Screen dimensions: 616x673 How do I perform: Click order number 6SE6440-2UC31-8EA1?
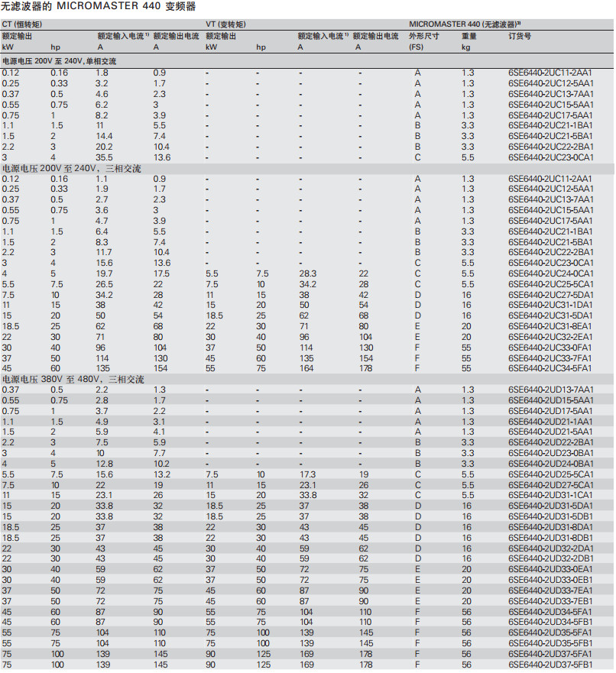click(x=550, y=326)
